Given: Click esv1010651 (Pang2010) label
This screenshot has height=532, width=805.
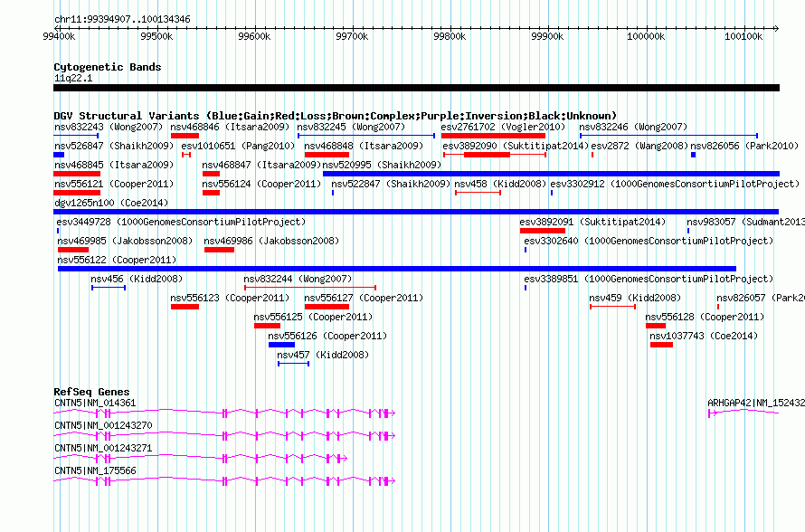Looking at the screenshot, I should [238, 146].
